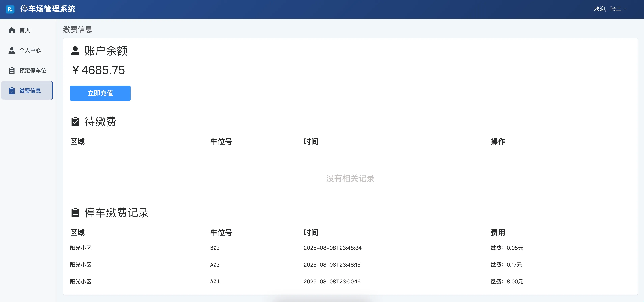
Task: Click the checkmark icon beside 待缴费
Action: (x=75, y=122)
